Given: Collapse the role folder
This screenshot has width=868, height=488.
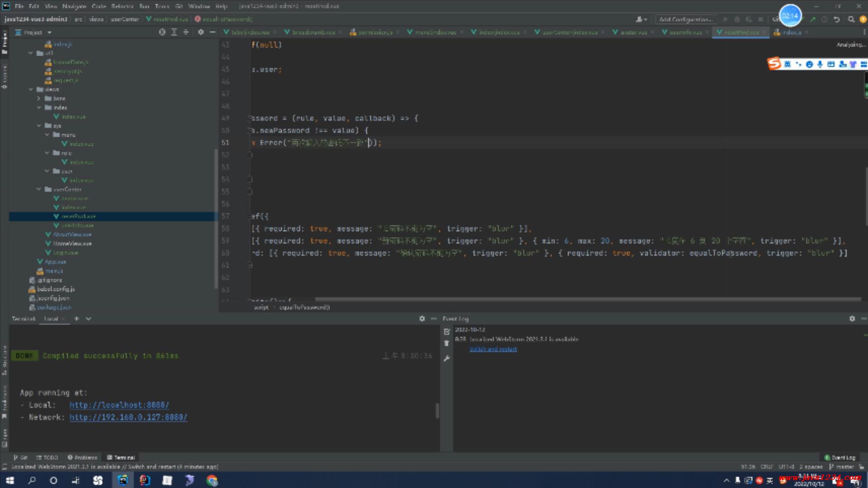Looking at the screenshot, I should (x=47, y=153).
